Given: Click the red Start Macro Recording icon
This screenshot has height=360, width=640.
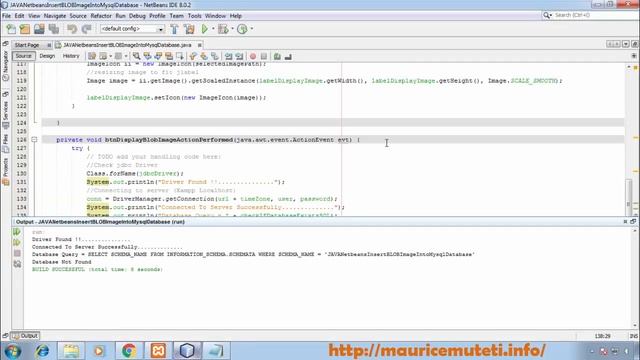Looking at the screenshot, I should click(253, 56).
